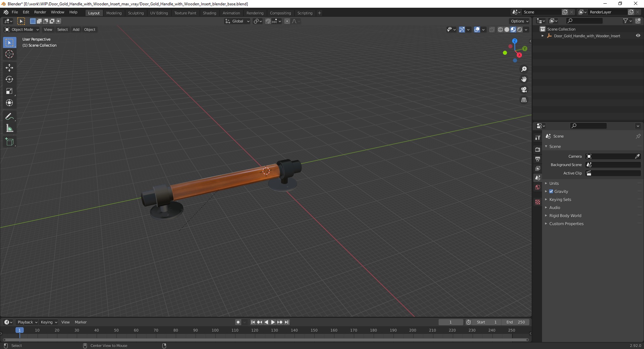Jump to timeline end frame

coord(286,322)
